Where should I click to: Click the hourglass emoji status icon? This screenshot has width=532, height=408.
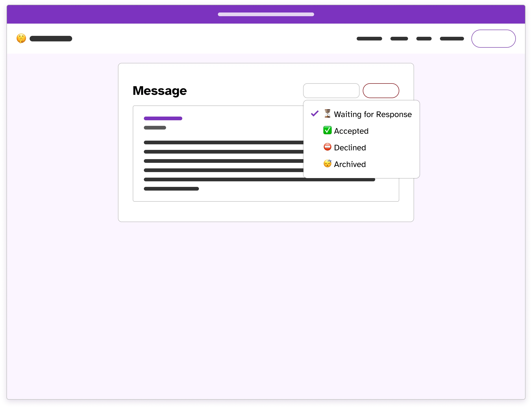point(327,114)
